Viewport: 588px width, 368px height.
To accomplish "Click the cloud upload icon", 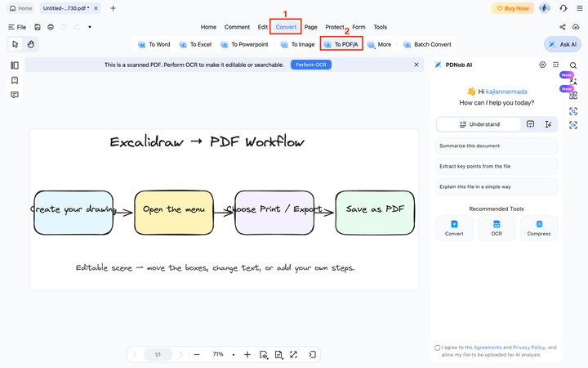I will tap(576, 27).
